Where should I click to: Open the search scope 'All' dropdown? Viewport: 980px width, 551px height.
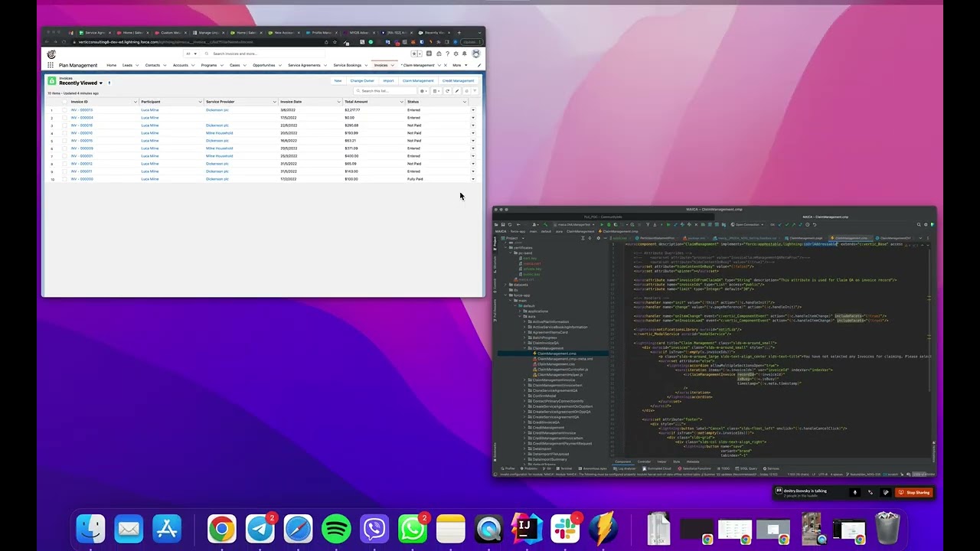191,54
